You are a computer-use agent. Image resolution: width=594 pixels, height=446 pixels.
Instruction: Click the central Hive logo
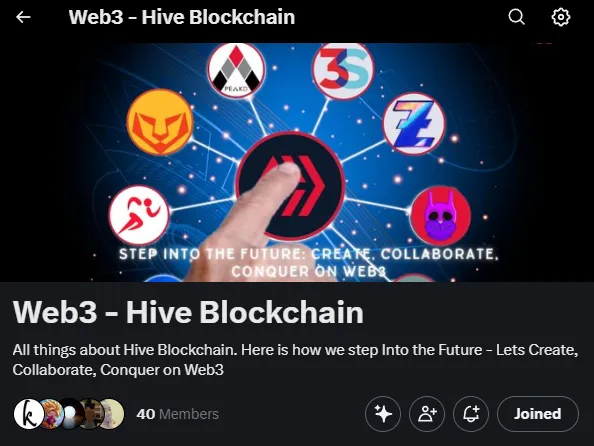coord(290,186)
